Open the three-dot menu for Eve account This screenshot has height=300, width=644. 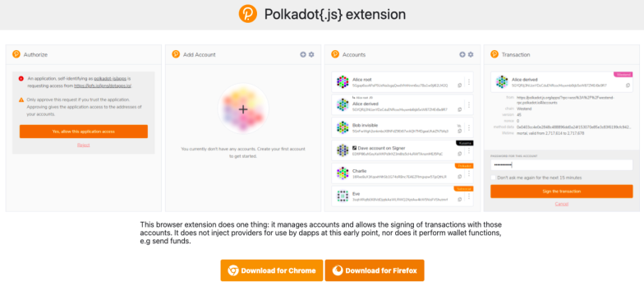coord(468,196)
